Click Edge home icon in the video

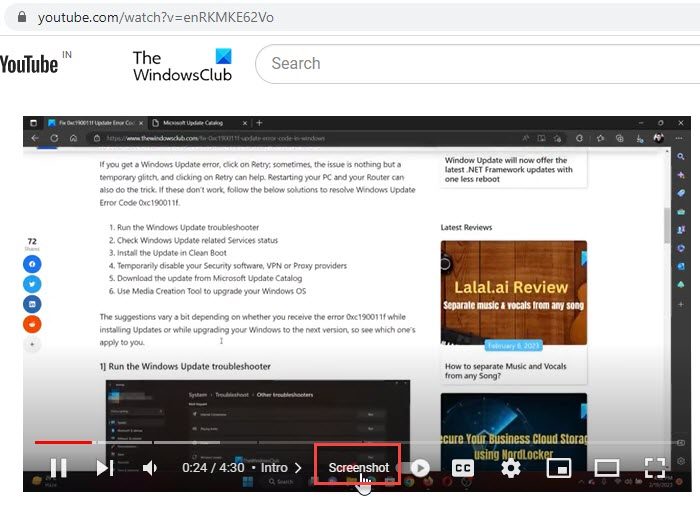click(73, 138)
